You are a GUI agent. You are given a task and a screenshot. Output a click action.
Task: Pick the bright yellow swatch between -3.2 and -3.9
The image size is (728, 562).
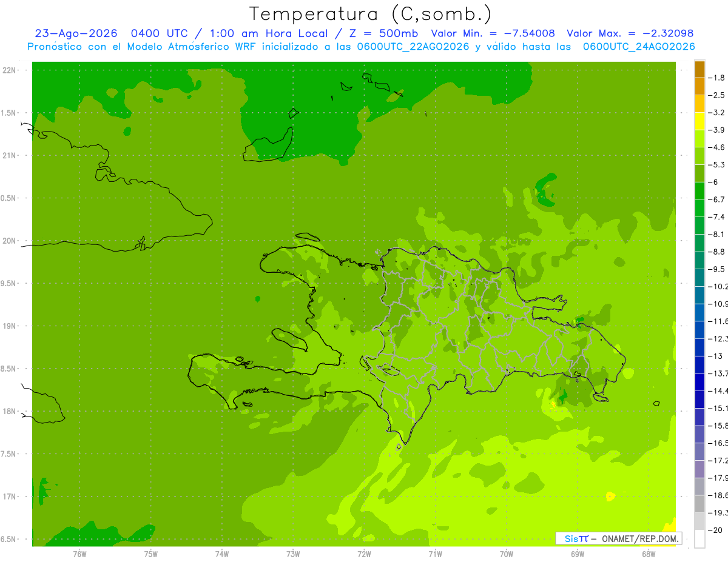(699, 121)
